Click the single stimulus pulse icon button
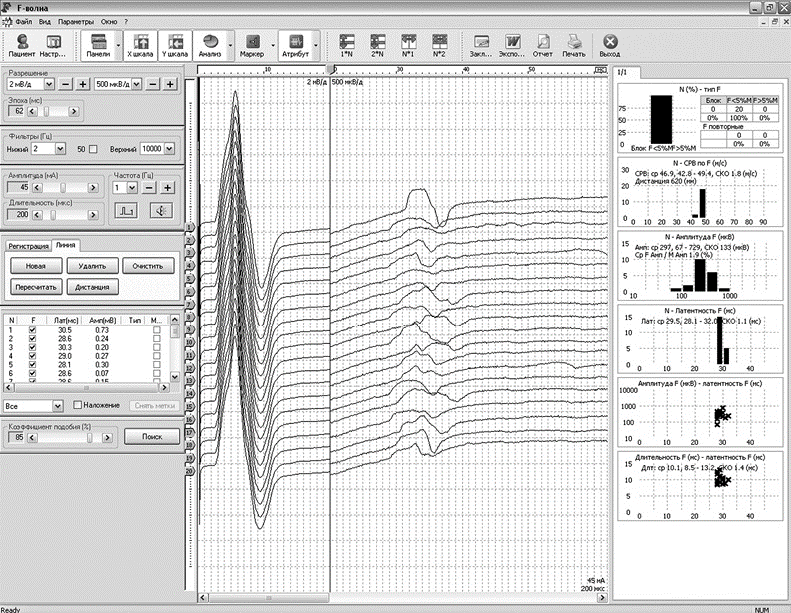 click(x=126, y=210)
